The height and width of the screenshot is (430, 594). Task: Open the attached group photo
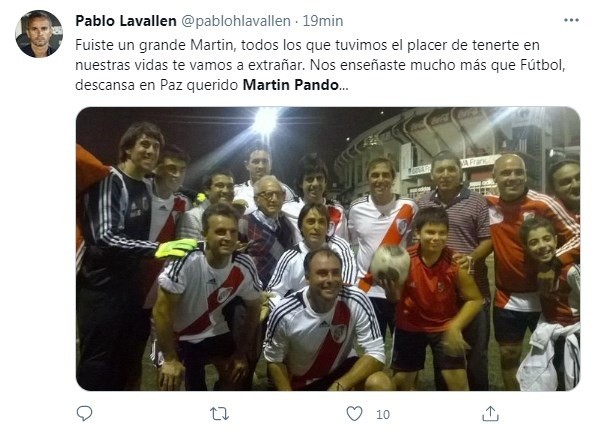(x=328, y=249)
